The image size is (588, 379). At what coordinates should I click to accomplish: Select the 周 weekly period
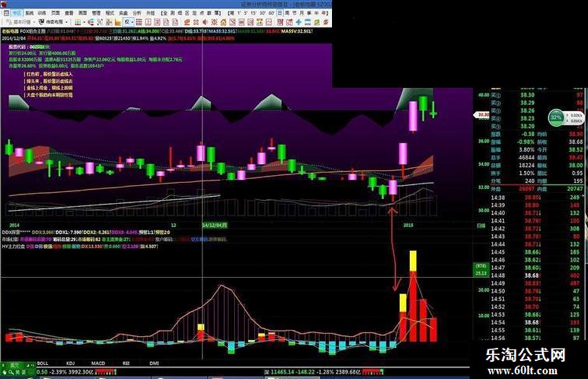pos(287,13)
